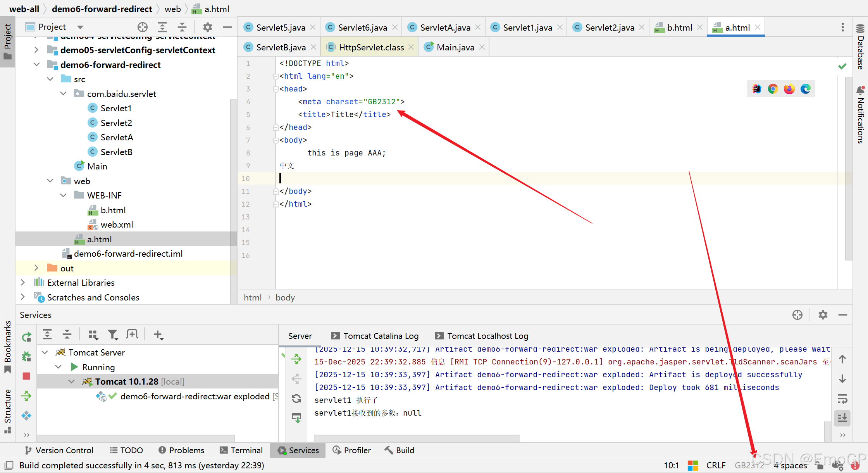Screen dimensions: 868x473
Task: Rerun the Tomcat server
Action: click(26, 337)
